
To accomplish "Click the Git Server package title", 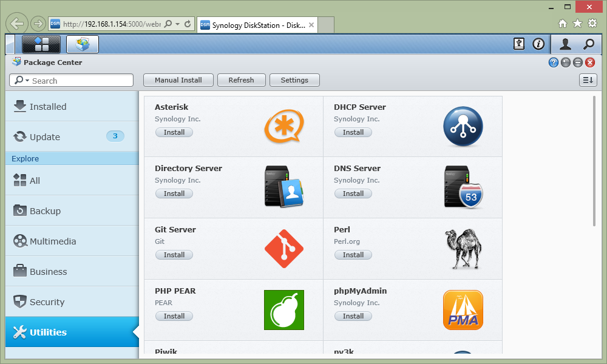I will [175, 230].
